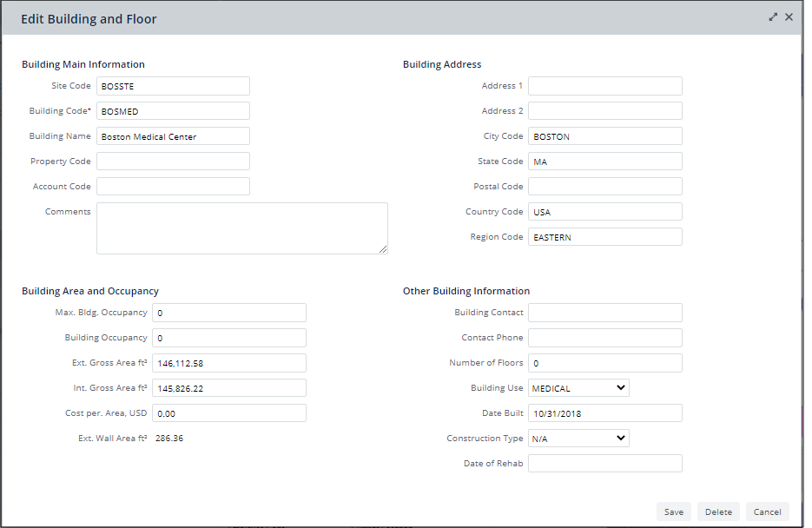Expand the Construction Type dropdown
The height and width of the screenshot is (528, 812).
pyautogui.click(x=578, y=439)
